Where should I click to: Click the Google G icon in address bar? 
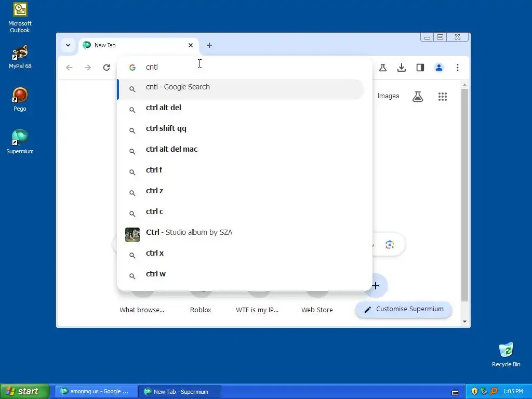point(132,68)
